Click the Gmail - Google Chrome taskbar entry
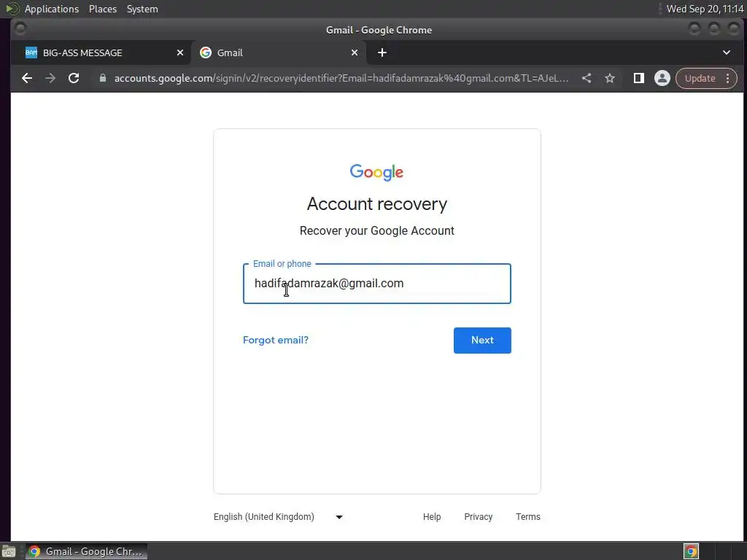The image size is (747, 560). [86, 551]
